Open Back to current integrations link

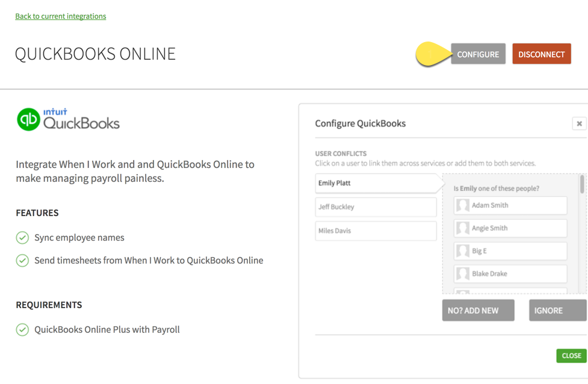[x=60, y=16]
